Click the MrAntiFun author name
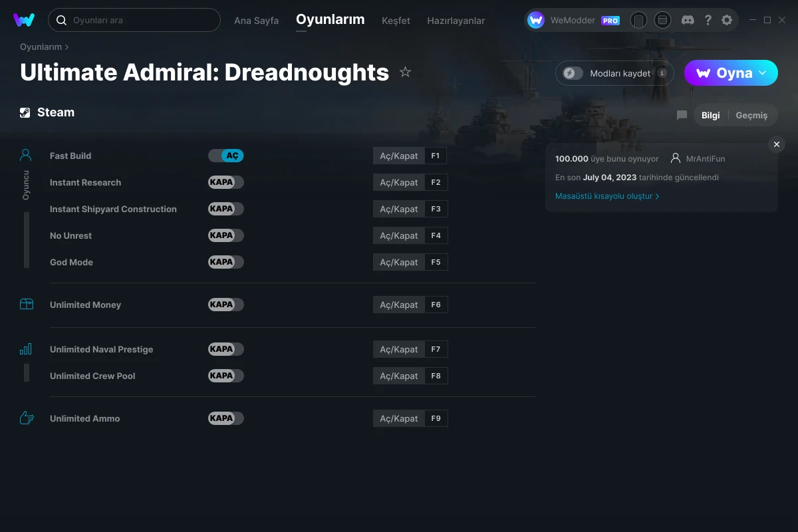The image size is (798, 532). point(706,159)
